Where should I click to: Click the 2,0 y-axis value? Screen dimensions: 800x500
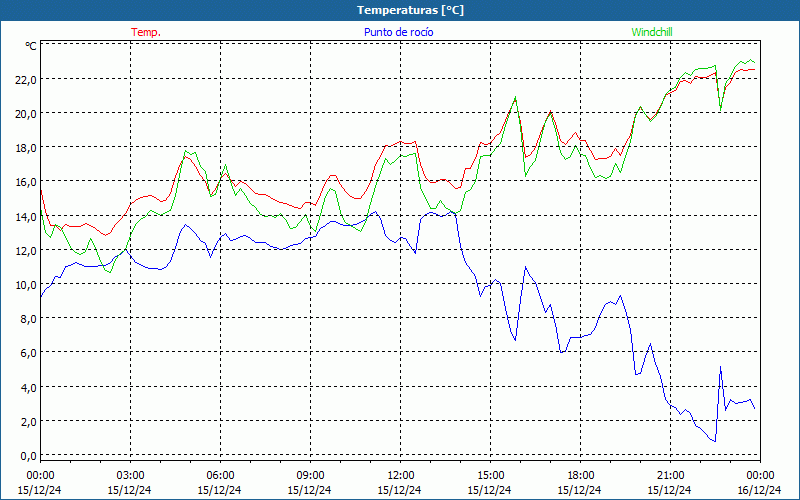pos(29,421)
